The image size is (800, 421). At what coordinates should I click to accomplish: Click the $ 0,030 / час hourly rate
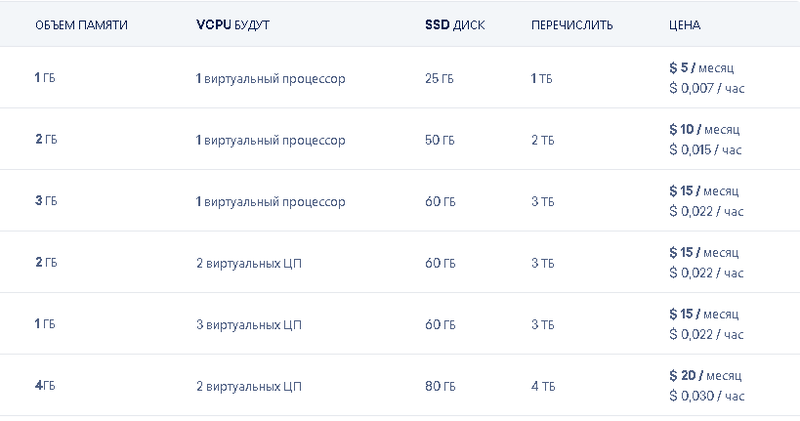pyautogui.click(x=706, y=396)
